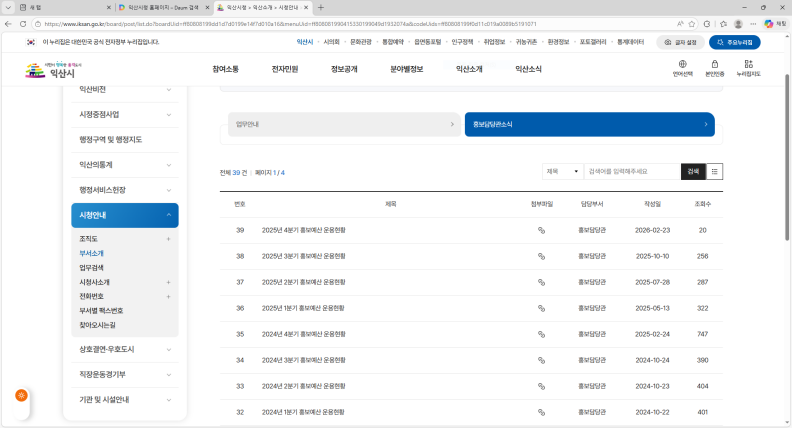Click the attachment icon for post 37
Viewport: 792px width, 428px height.
click(541, 282)
